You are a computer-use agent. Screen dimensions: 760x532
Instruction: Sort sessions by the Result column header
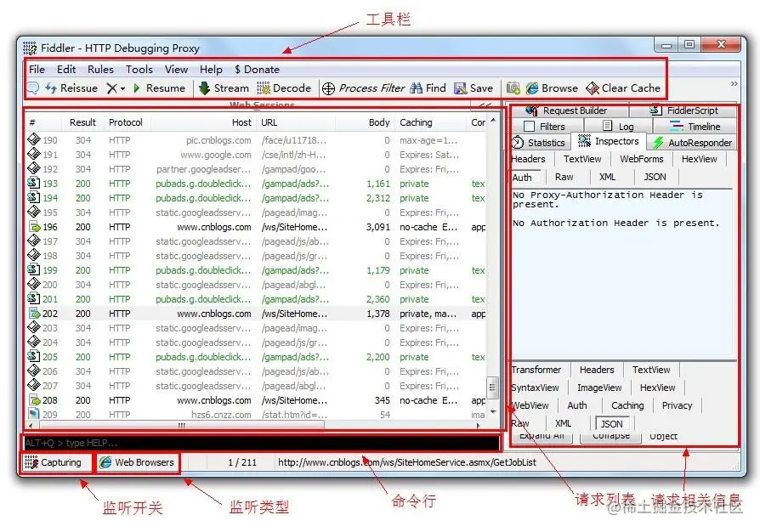(82, 122)
